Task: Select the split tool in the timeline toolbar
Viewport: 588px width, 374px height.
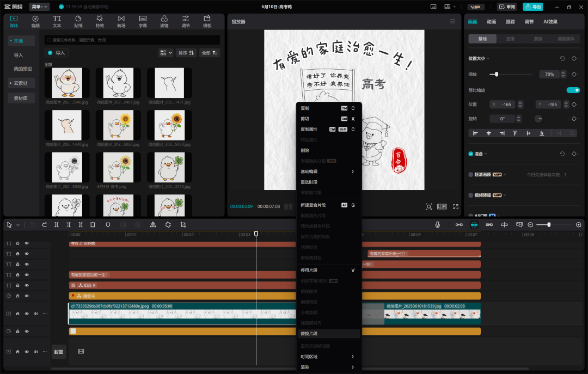Action: (56, 225)
